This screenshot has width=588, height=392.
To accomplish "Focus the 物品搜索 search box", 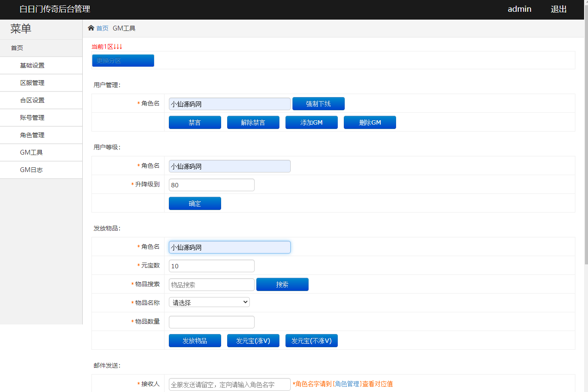I will pyautogui.click(x=212, y=285).
